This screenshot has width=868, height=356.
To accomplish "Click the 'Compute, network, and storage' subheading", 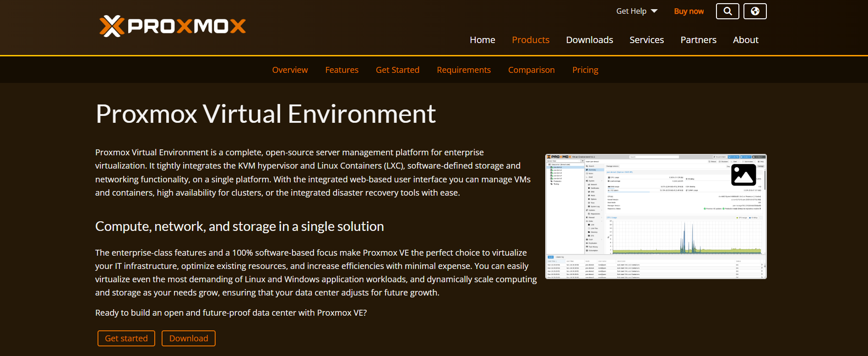I will pyautogui.click(x=239, y=226).
